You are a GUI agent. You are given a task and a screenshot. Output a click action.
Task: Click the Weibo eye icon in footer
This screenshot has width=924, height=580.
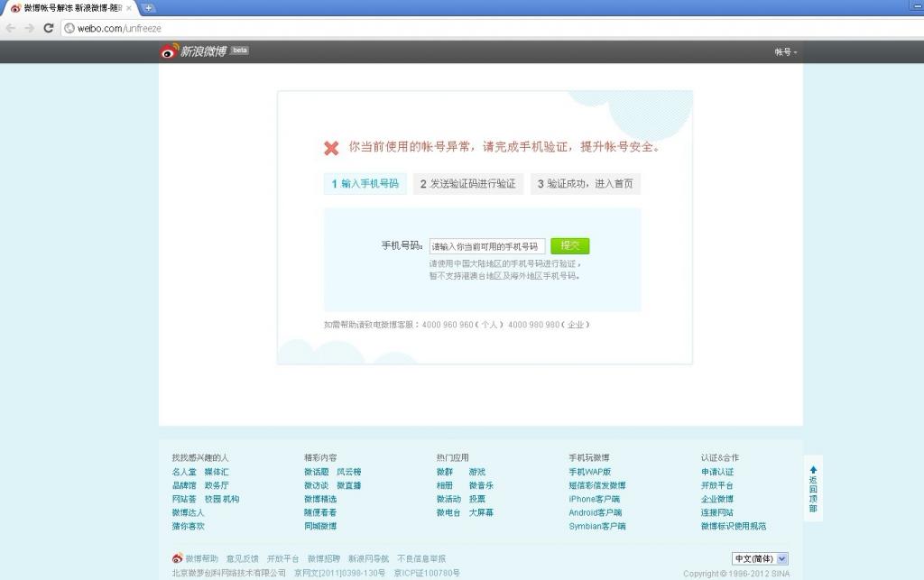(178, 558)
